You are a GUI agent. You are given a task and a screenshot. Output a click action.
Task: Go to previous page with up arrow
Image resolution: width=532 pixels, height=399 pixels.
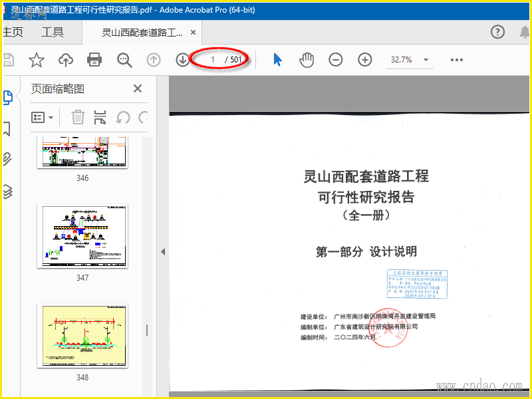154,60
